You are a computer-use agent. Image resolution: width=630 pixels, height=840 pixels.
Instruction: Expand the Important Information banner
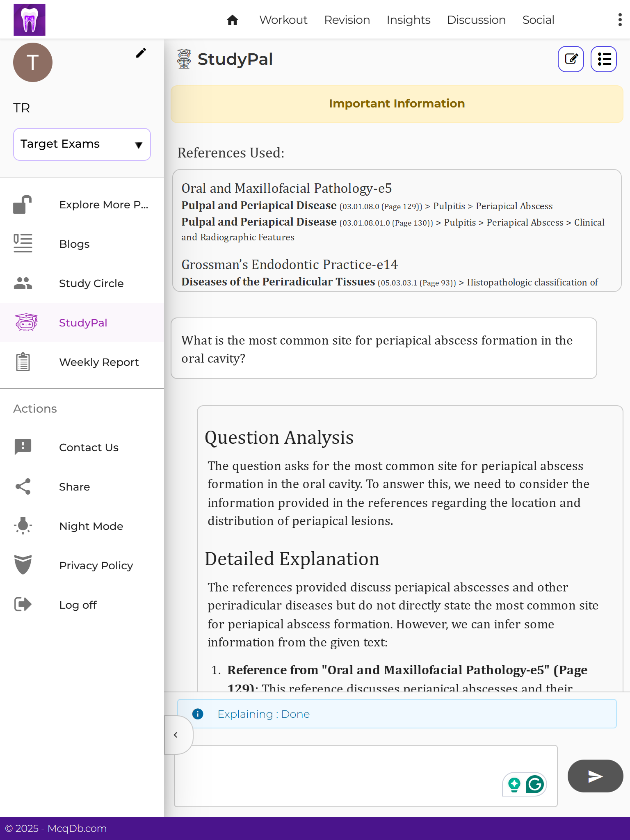(397, 104)
